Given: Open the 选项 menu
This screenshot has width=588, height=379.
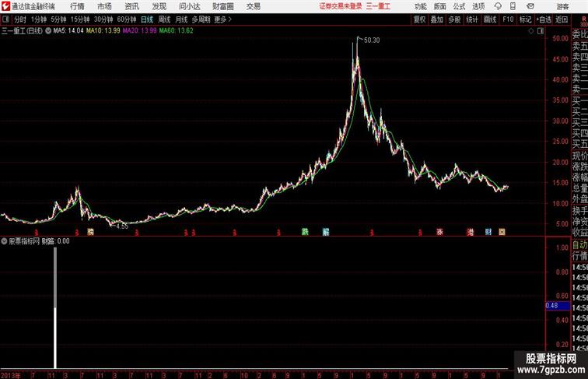Looking at the screenshot, I should [x=478, y=6].
